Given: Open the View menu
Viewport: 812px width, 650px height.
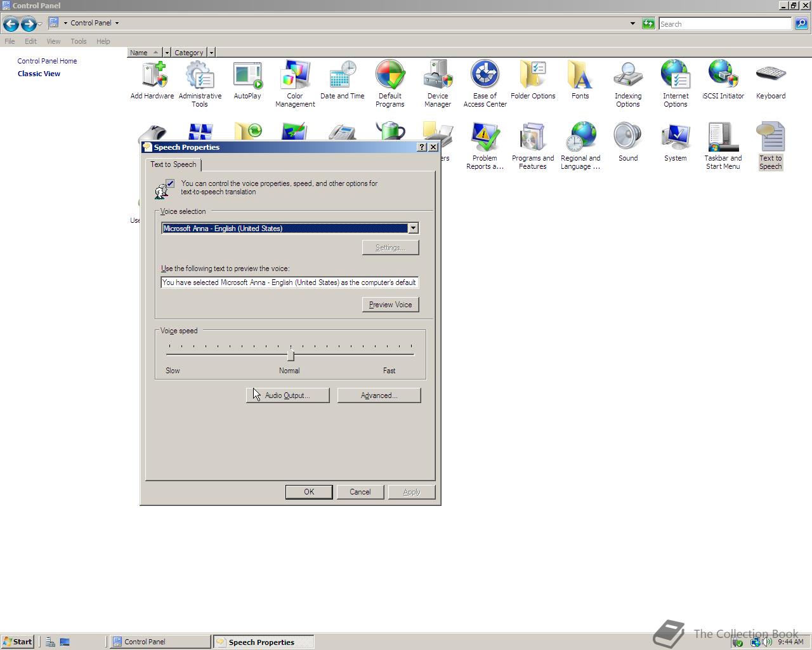Looking at the screenshot, I should click(x=53, y=41).
